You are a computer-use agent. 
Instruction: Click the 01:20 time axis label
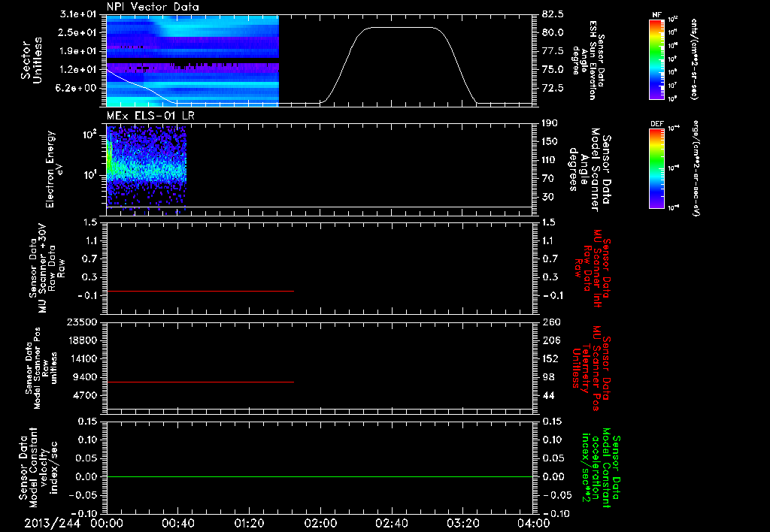tap(249, 523)
